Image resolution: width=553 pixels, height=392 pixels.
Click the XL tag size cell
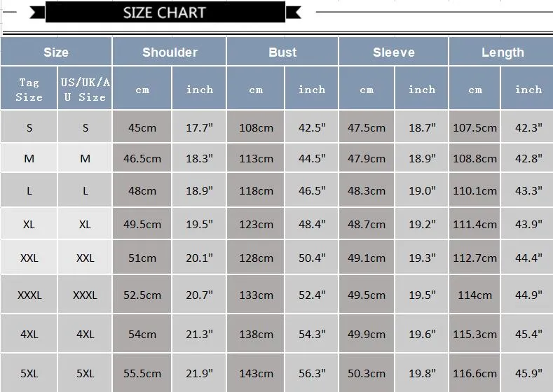coord(29,223)
